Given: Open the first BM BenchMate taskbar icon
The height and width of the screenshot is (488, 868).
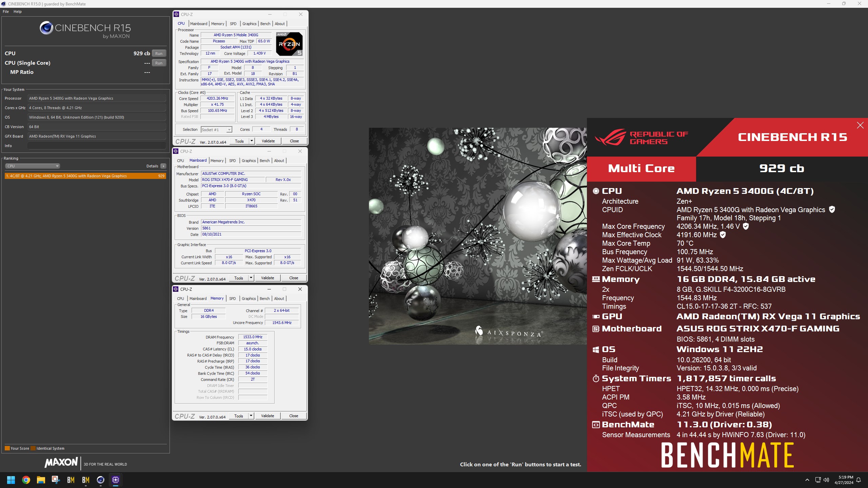Looking at the screenshot, I should [x=71, y=480].
